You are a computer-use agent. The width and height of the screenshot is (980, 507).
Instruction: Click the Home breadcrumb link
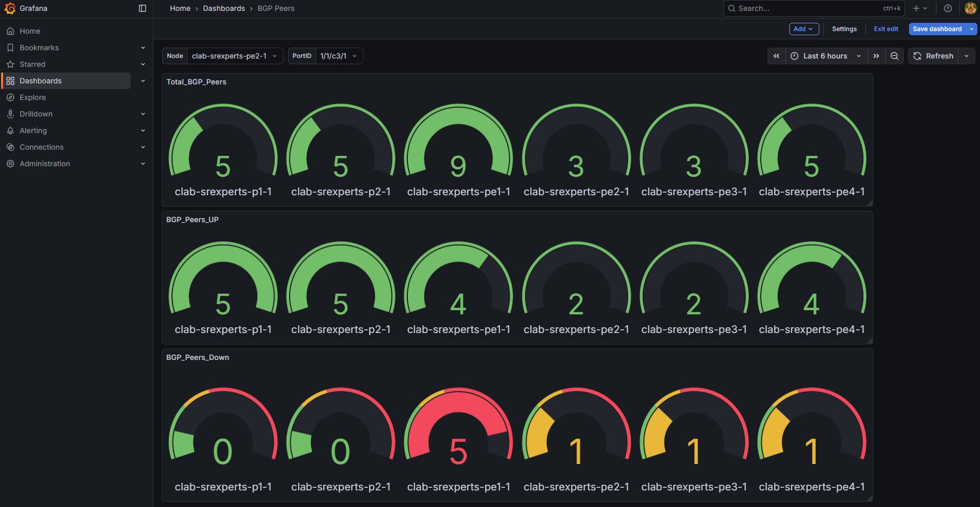[x=180, y=8]
